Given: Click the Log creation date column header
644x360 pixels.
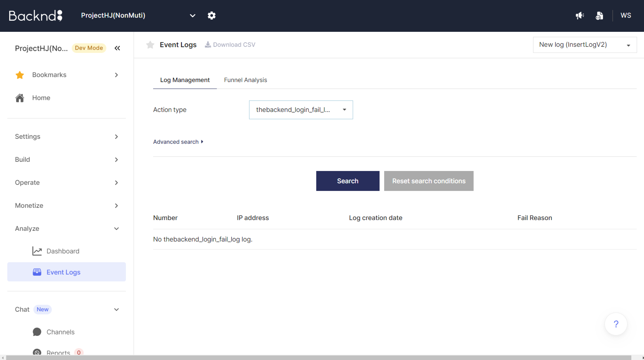Looking at the screenshot, I should [x=376, y=218].
